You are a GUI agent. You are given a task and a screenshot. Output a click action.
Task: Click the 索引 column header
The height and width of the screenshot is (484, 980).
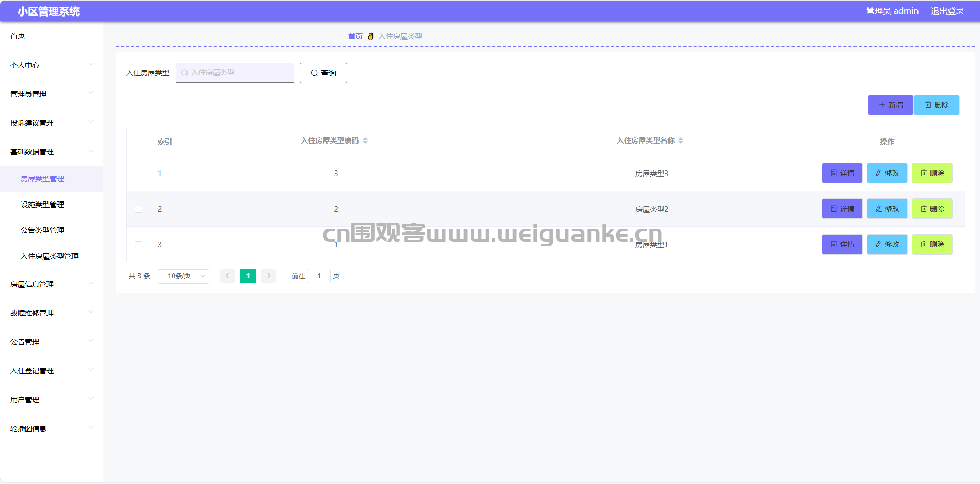[x=165, y=142]
